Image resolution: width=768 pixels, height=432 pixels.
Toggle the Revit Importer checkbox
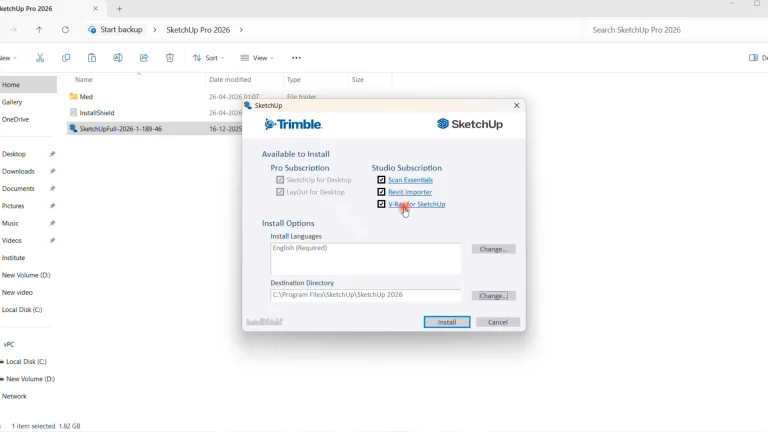pyautogui.click(x=381, y=192)
